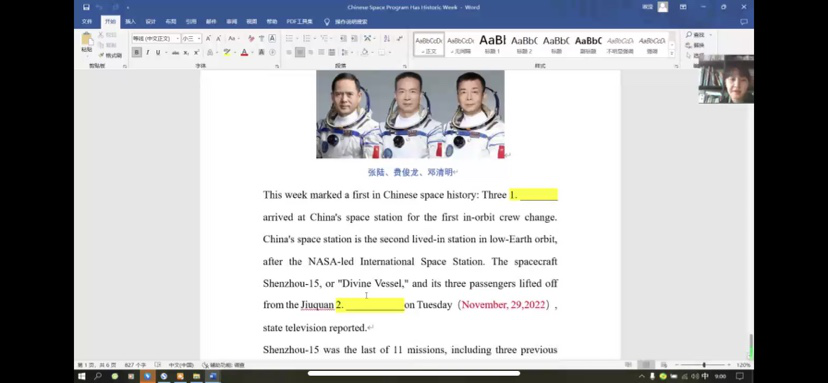Apply superscript formatting
Viewport: 828px width, 383px height.
point(196,52)
